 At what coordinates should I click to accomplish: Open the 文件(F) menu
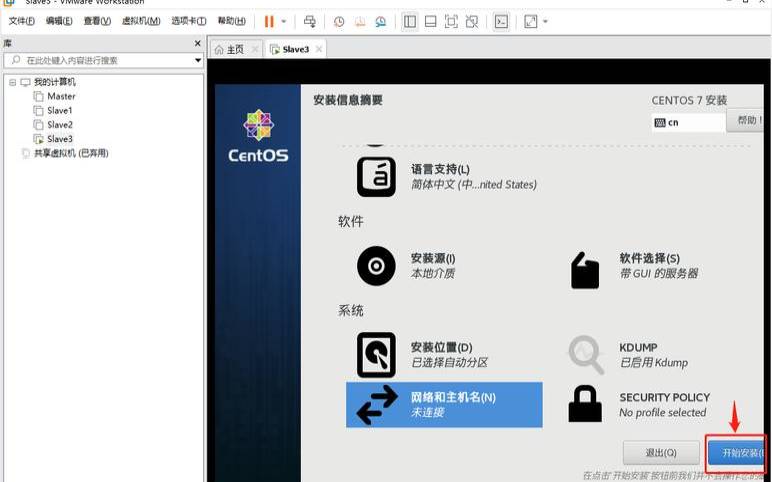(x=22, y=21)
